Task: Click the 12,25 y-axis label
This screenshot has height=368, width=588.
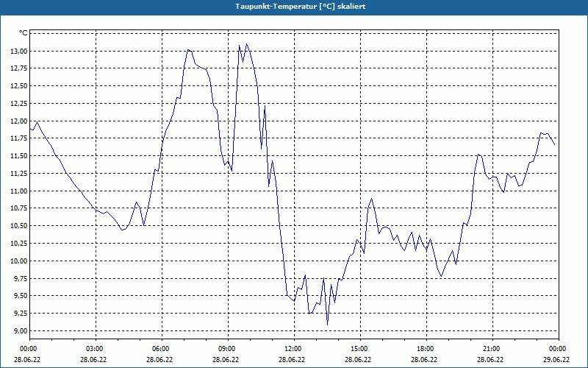Action: click(x=18, y=104)
